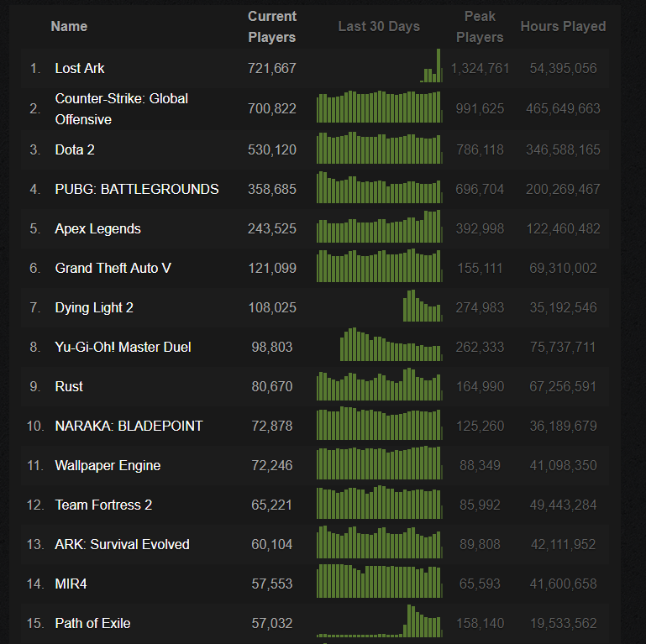Select Team Fortress 2 in list
This screenshot has height=644, width=646.
coord(103,505)
